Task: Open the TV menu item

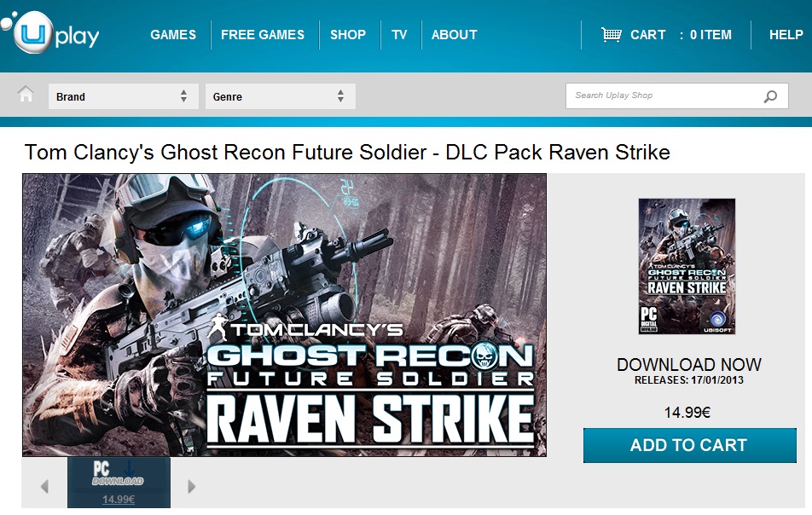Action: (399, 35)
